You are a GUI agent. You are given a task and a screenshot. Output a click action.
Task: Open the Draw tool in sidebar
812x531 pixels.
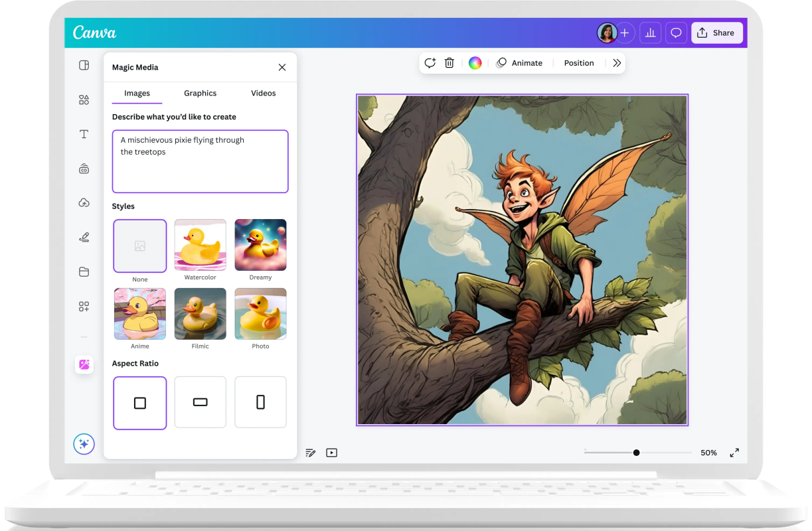(84, 237)
